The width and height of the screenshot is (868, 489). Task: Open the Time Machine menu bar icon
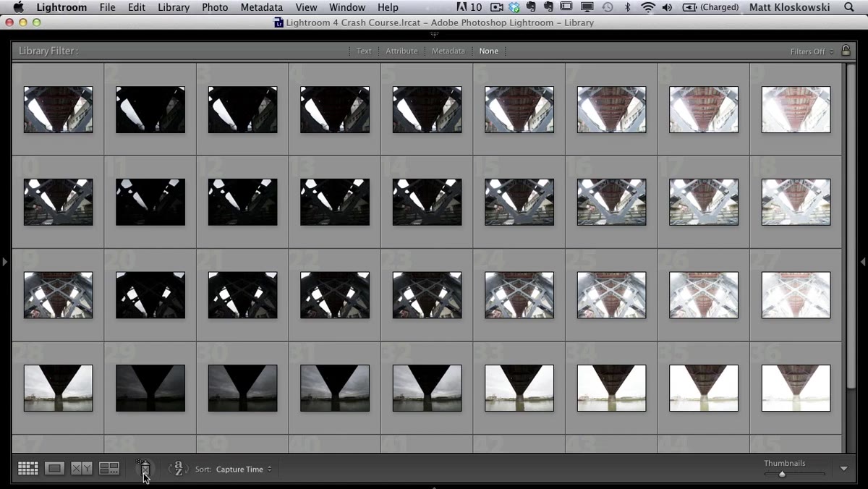[608, 7]
